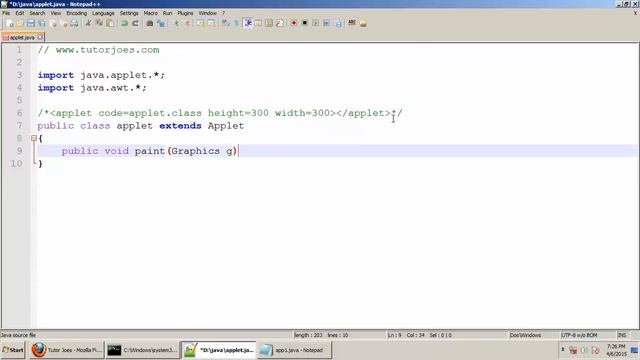Click the Save All toolbar icon
640x360 pixels.
[42, 23]
